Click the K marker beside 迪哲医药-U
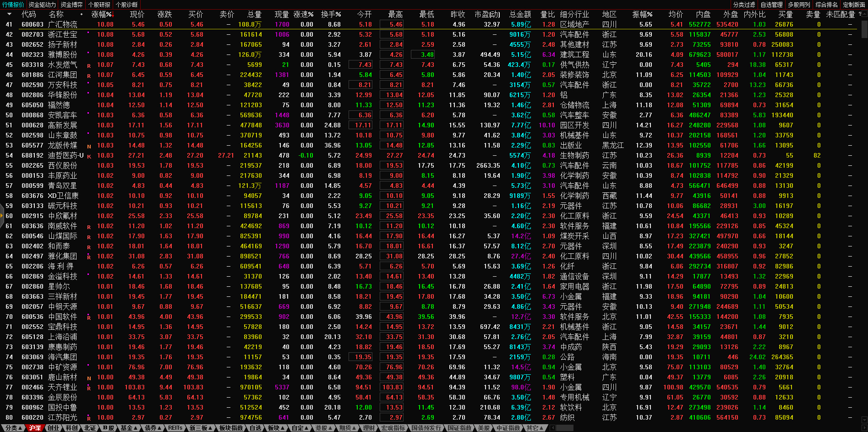The height and width of the screenshot is (432, 868). 89,157
